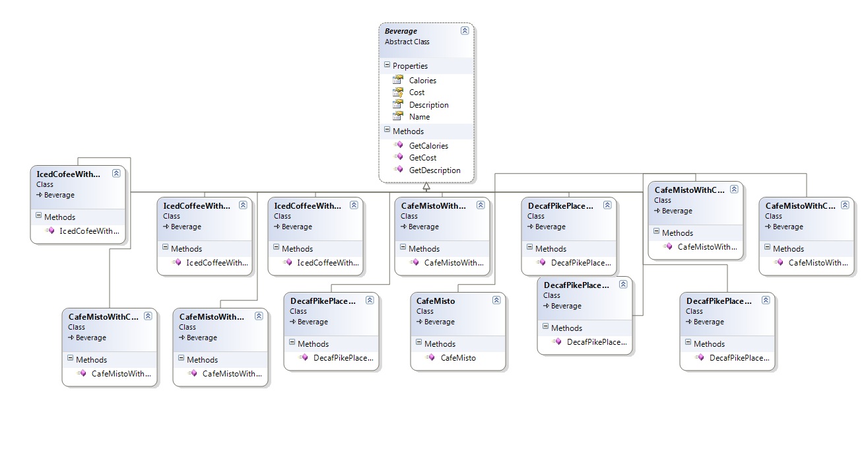
Task: Collapse the Methods section of Beverage
Action: [387, 131]
